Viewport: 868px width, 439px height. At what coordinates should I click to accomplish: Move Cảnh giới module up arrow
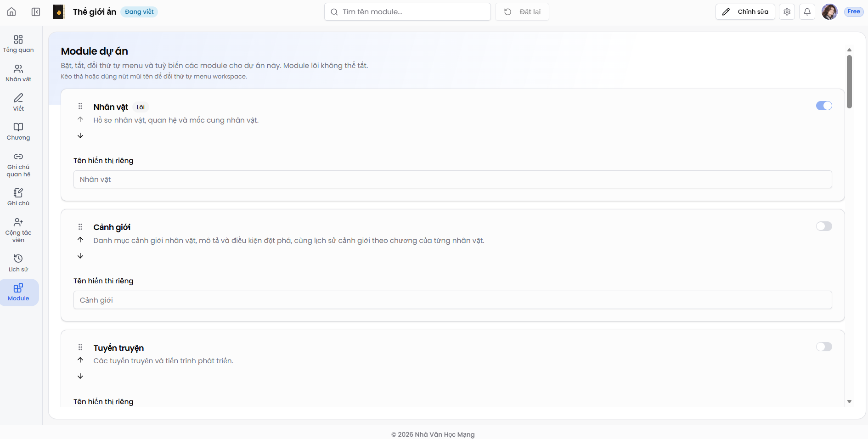pyautogui.click(x=80, y=240)
